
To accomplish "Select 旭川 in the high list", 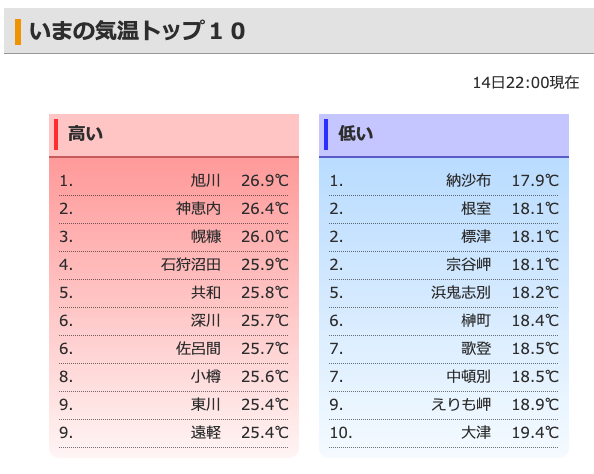I will click(206, 181).
